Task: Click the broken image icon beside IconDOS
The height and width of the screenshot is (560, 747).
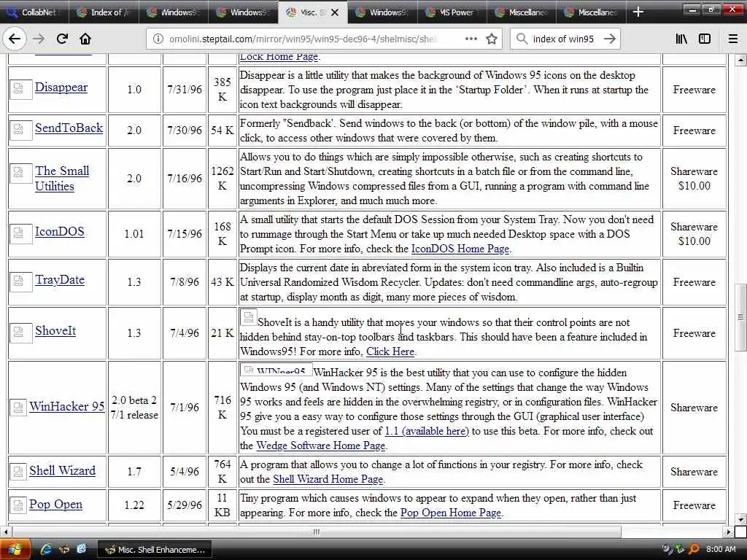Action: pos(20,233)
